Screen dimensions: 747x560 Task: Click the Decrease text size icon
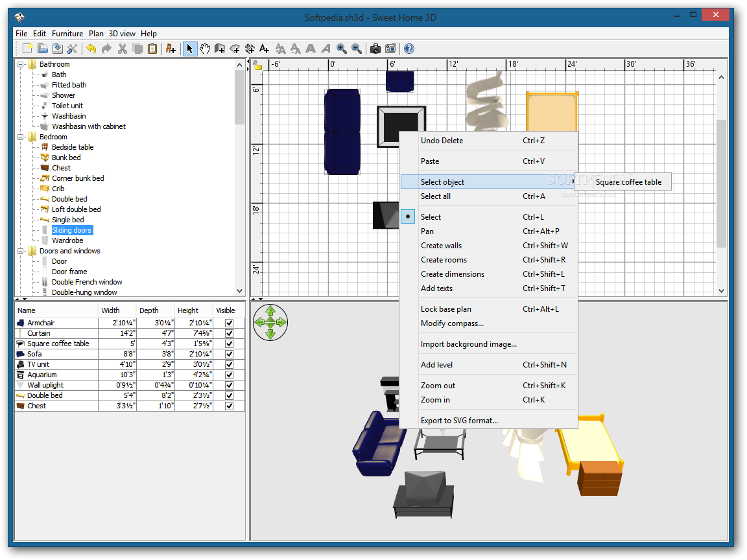pyautogui.click(x=296, y=49)
